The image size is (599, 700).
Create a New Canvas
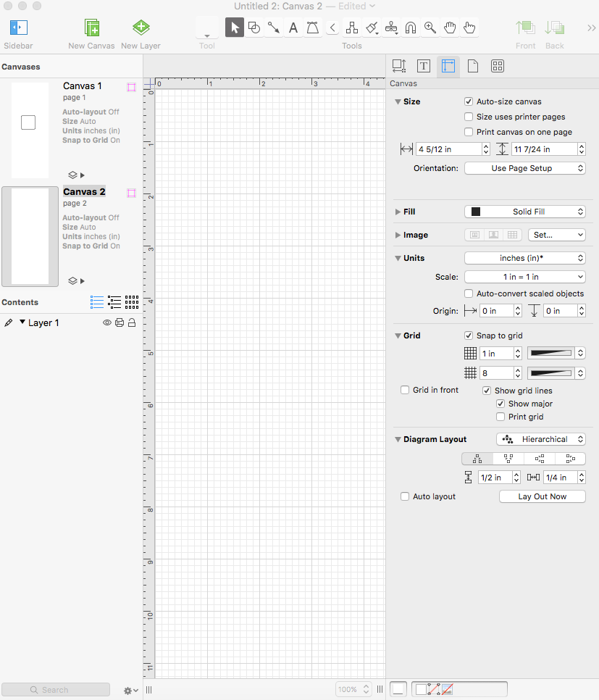(x=91, y=28)
